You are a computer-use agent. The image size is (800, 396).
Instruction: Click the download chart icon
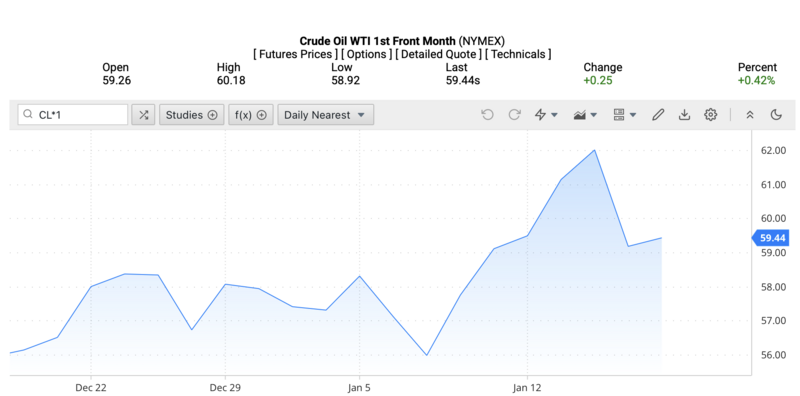[x=684, y=115]
